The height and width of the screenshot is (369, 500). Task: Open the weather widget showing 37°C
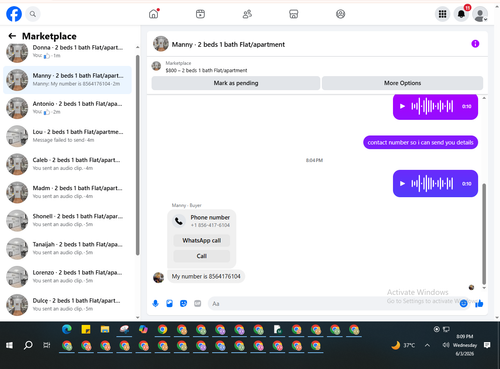click(x=403, y=345)
